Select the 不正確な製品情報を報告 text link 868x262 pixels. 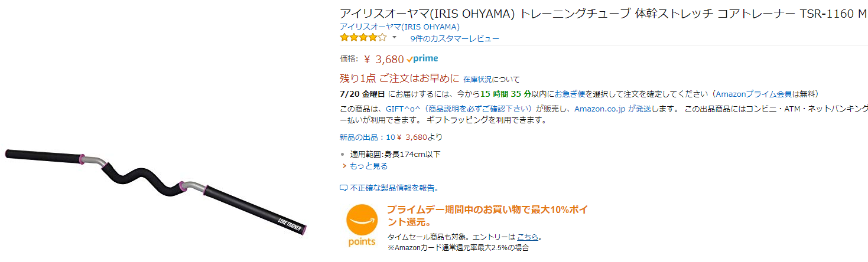[x=393, y=188]
